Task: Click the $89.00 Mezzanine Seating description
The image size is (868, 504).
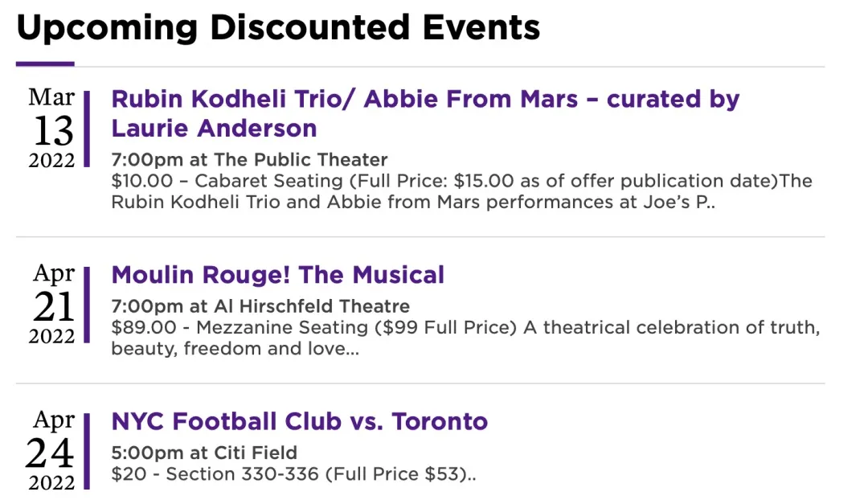Action: tap(465, 338)
